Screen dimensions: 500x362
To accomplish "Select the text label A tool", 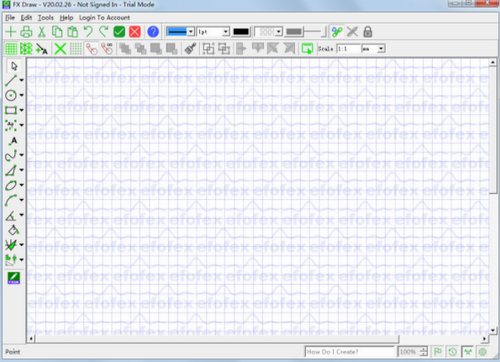I will pyautogui.click(x=13, y=140).
